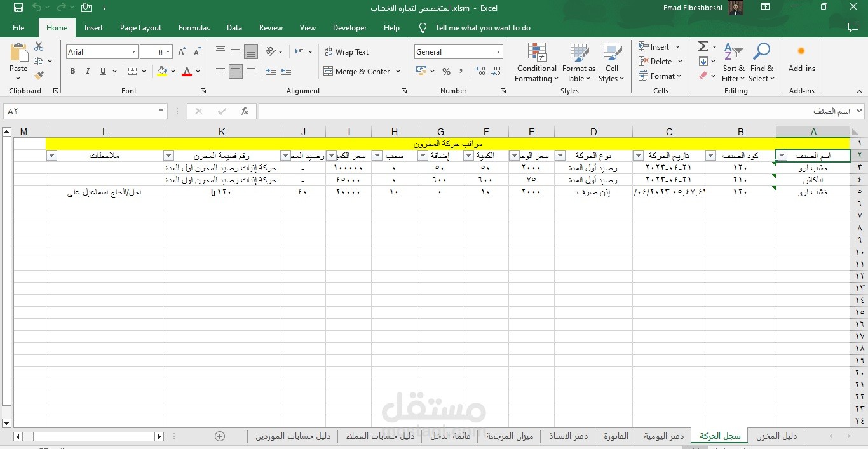868x449 pixels.
Task: Toggle Underline formatting
Action: click(103, 71)
